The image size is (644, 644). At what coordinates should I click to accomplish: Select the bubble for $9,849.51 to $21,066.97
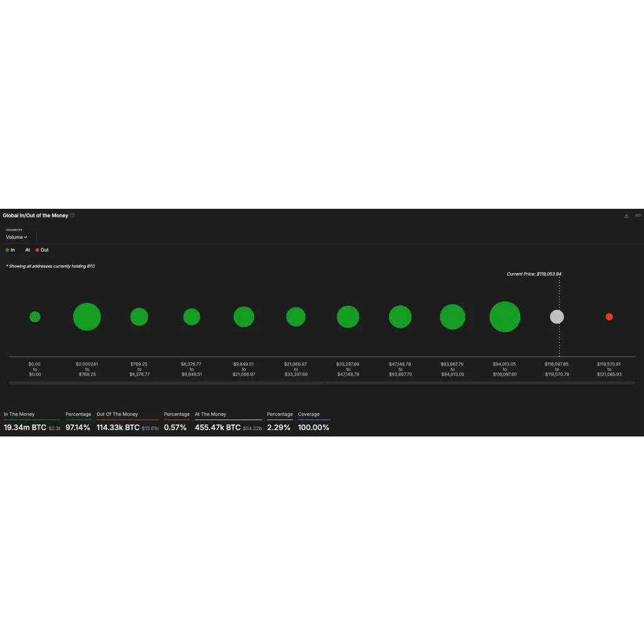pyautogui.click(x=243, y=317)
